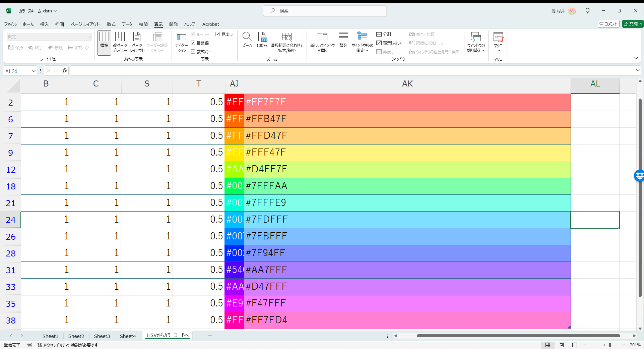This screenshot has width=644, height=349.
Task: Click in the formula bar input
Action: (352, 71)
